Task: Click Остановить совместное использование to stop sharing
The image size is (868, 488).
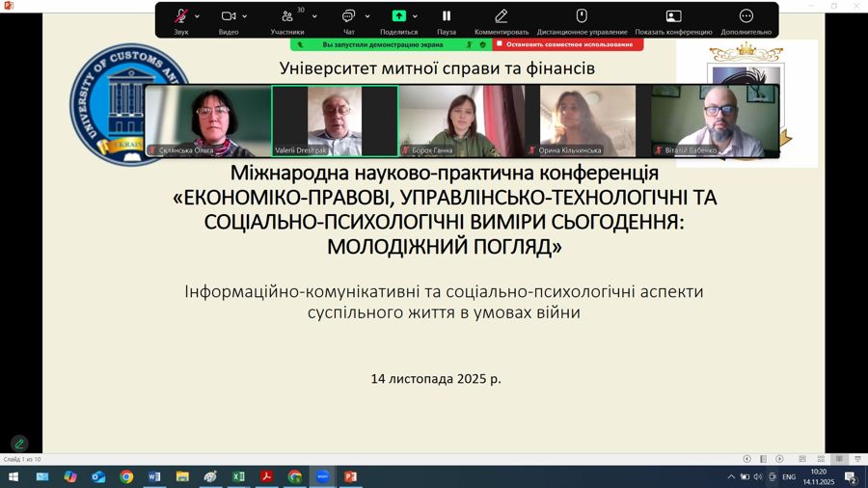Action: pos(568,44)
